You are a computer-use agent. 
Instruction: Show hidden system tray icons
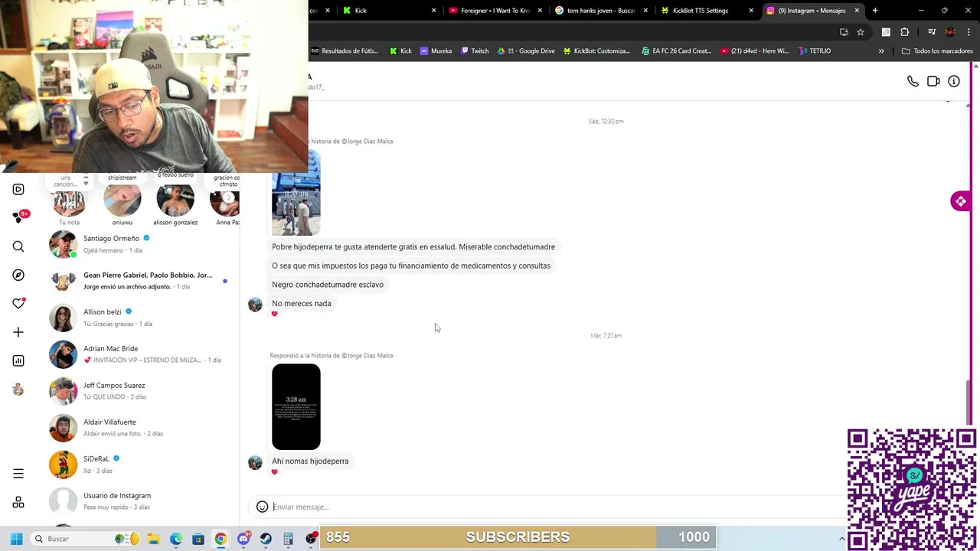(841, 539)
